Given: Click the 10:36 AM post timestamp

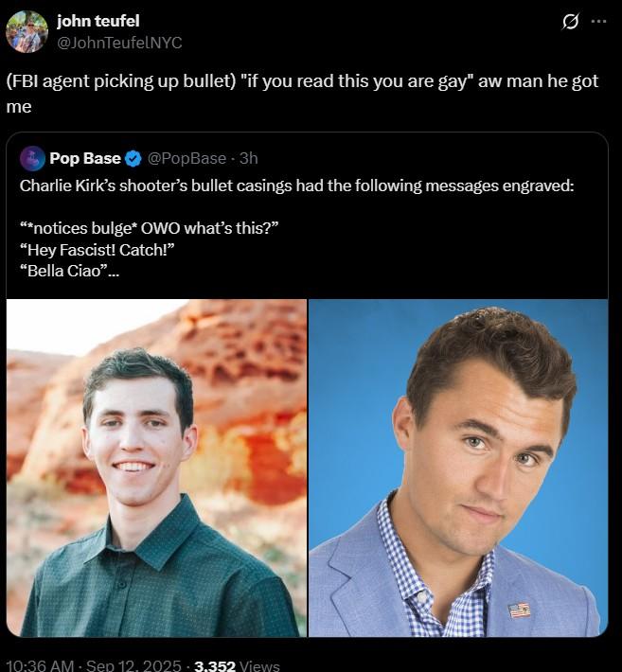Looking at the screenshot, I should (x=40, y=664).
